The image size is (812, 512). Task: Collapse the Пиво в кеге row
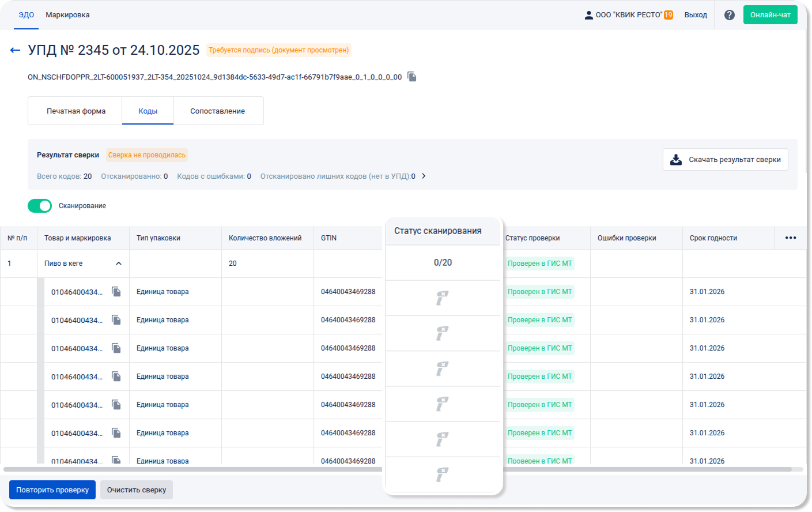click(x=119, y=263)
